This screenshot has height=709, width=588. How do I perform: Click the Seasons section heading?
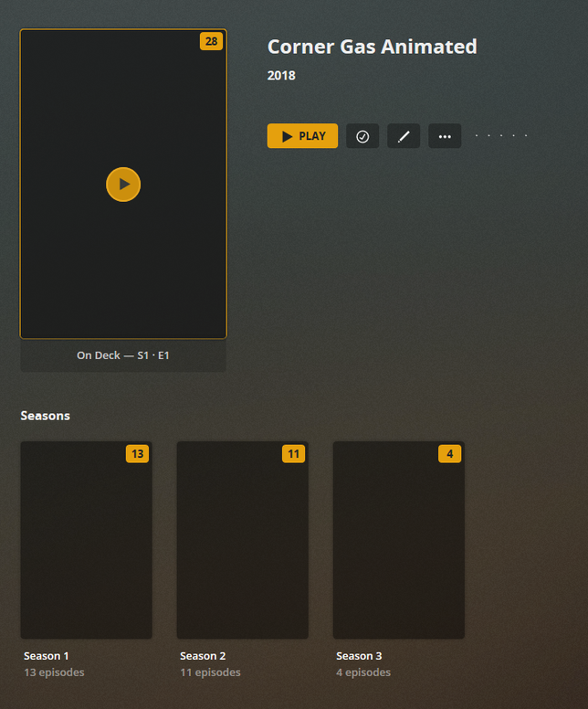pyautogui.click(x=46, y=416)
